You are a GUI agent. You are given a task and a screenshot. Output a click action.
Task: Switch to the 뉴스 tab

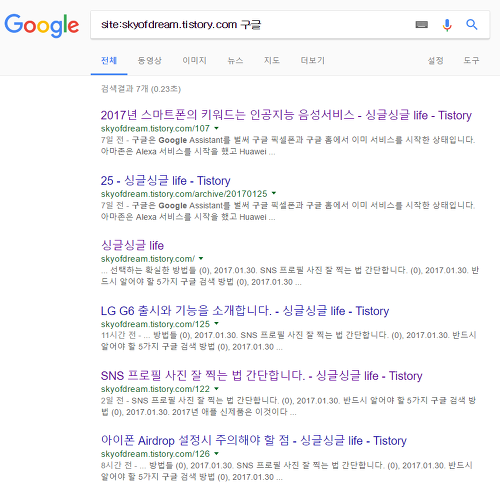[x=235, y=60]
